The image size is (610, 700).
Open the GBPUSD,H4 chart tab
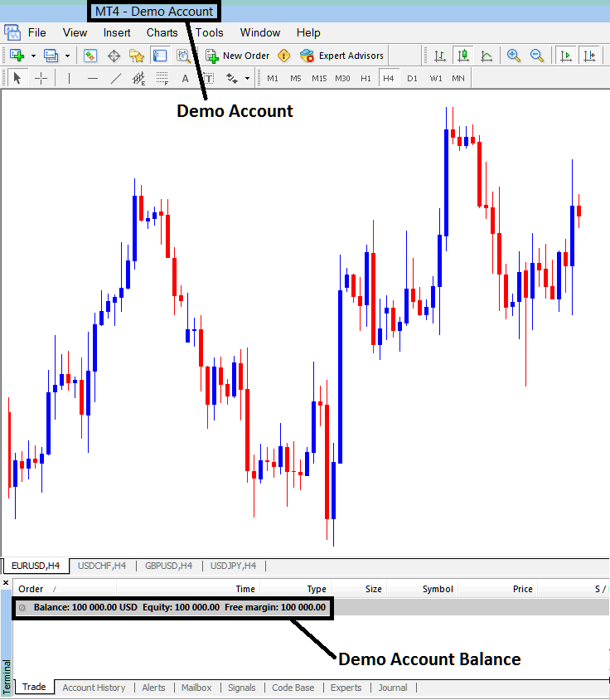(168, 566)
